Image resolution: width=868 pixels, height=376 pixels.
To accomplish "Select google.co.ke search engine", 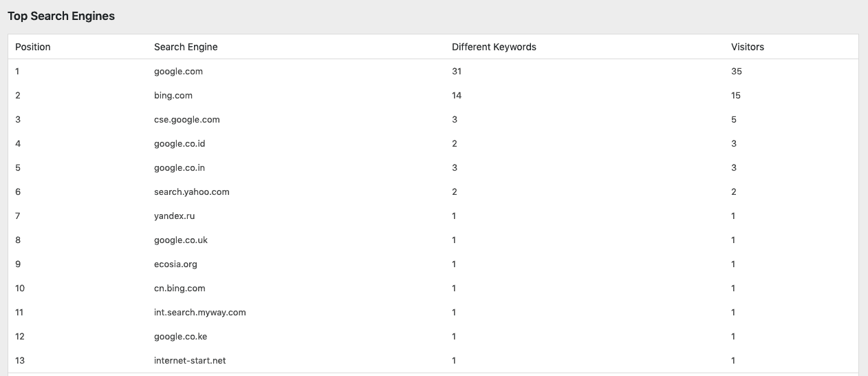I will pyautogui.click(x=181, y=337).
